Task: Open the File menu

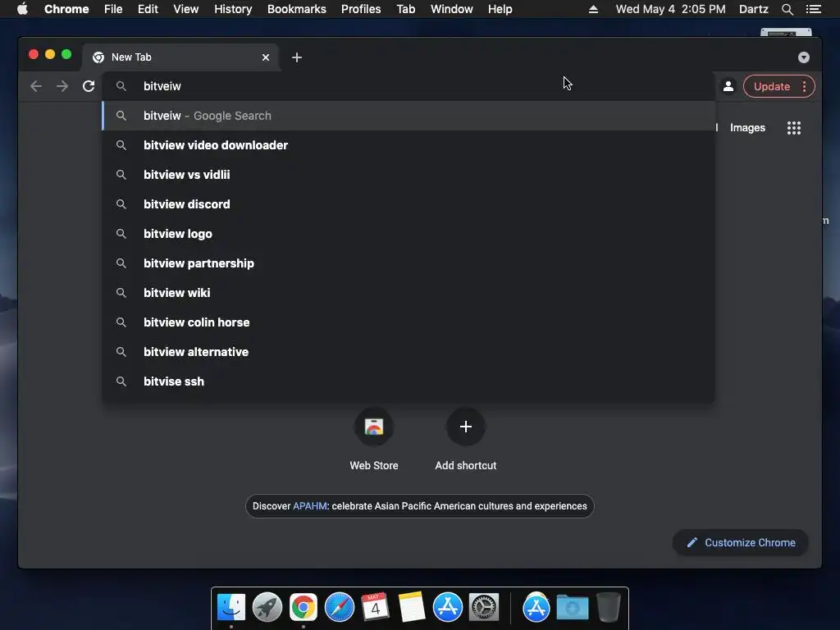Action: pos(113,9)
